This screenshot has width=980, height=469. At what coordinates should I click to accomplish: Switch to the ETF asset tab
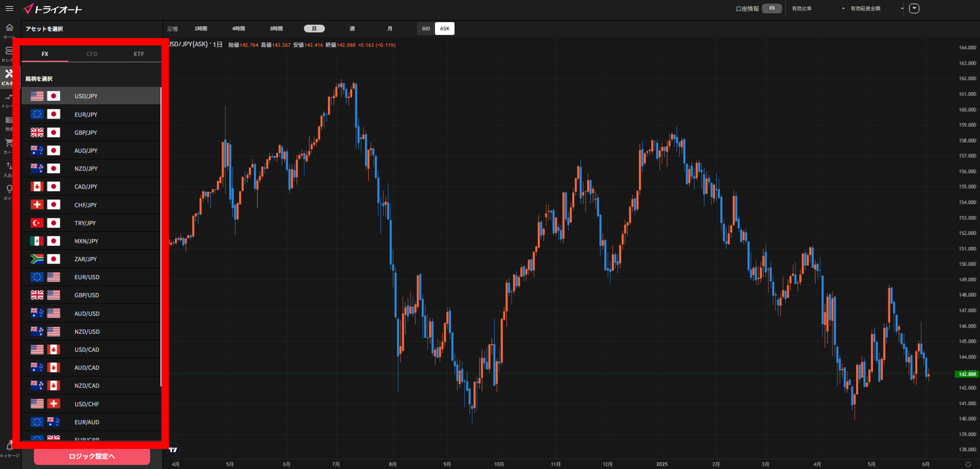click(139, 54)
